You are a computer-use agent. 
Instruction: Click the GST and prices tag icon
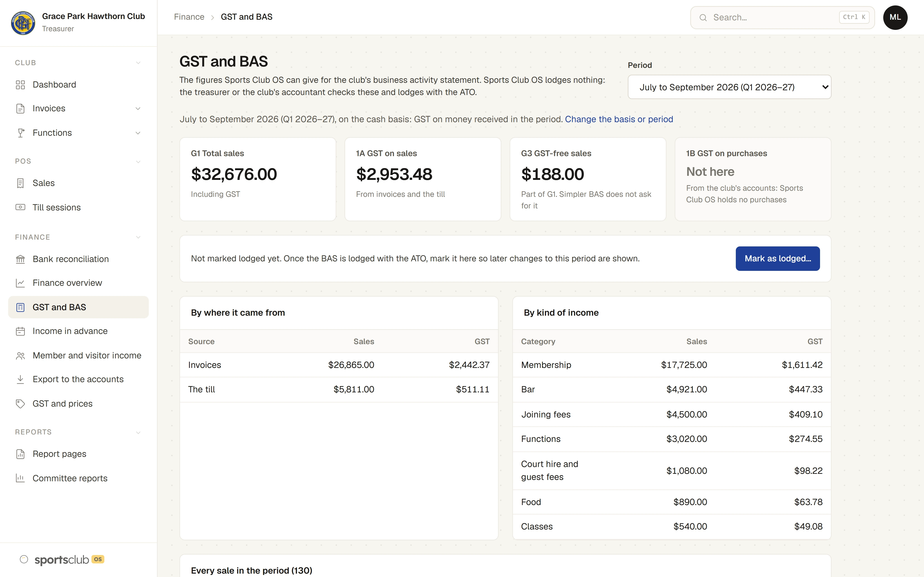coord(20,404)
